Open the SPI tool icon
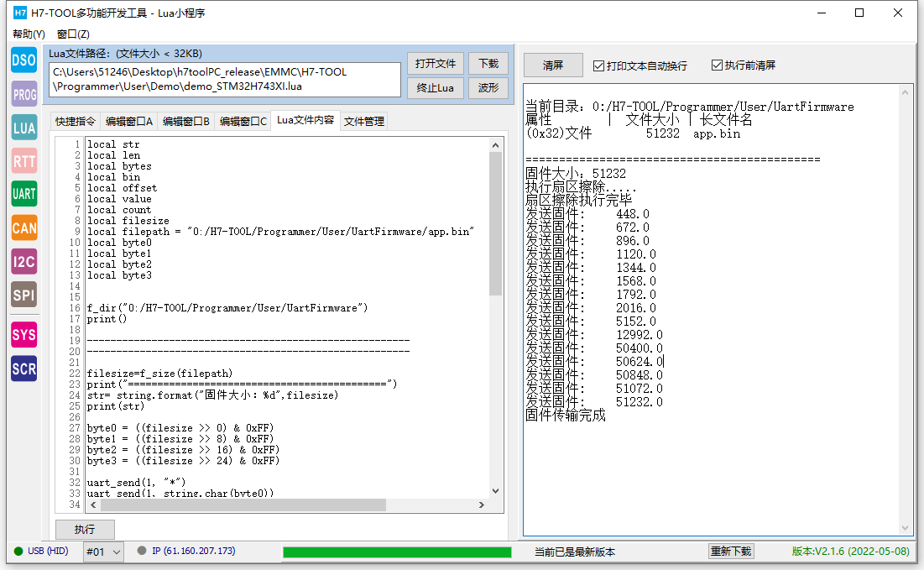Image resolution: width=924 pixels, height=570 pixels. pyautogui.click(x=23, y=294)
